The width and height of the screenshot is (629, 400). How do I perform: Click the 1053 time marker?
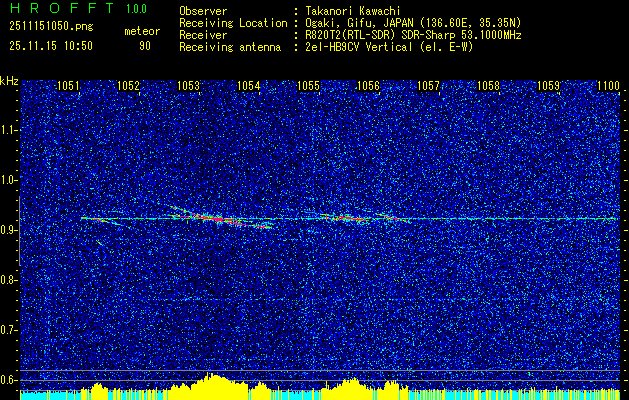click(x=189, y=85)
